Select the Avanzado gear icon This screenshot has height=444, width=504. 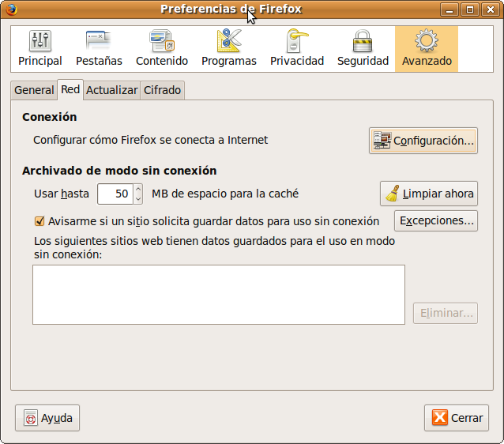[x=427, y=41]
